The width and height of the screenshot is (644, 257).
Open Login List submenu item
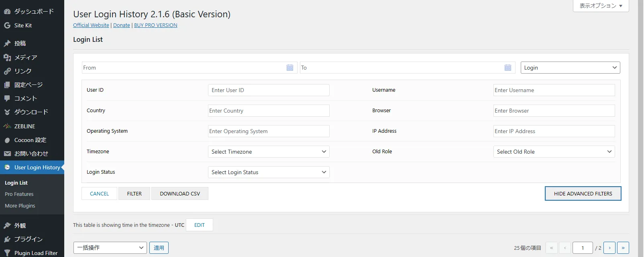16,183
